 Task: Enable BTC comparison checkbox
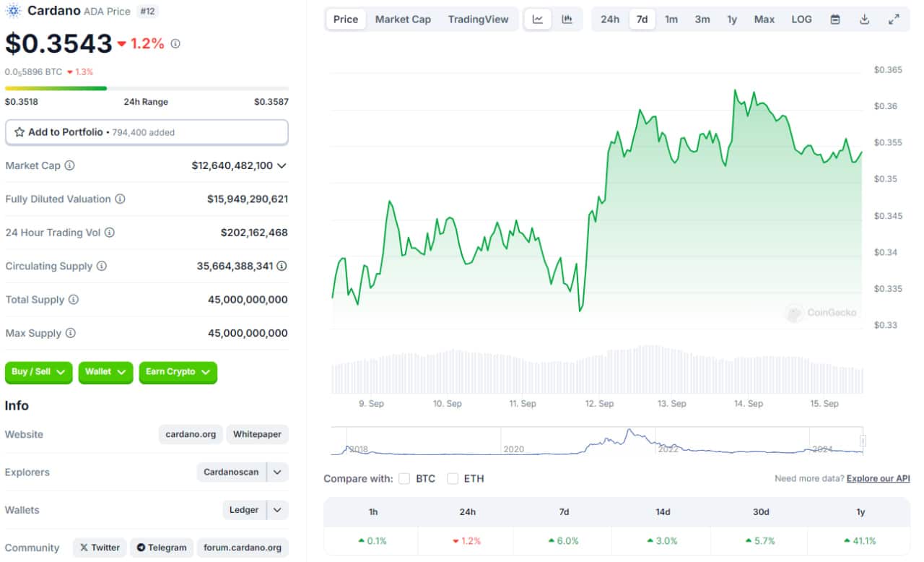tap(404, 478)
